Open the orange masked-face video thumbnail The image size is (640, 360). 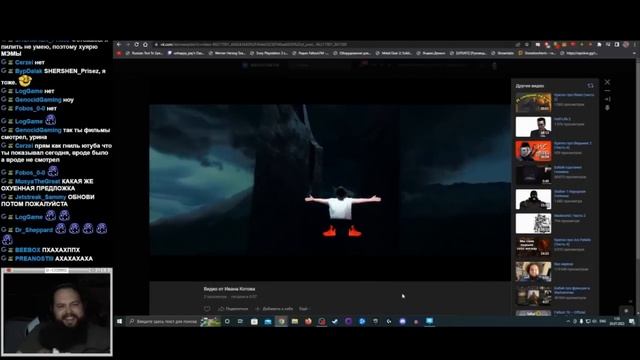[533, 151]
